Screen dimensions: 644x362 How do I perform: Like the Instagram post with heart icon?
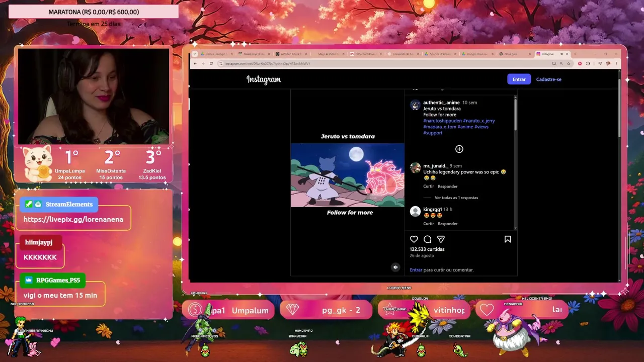pyautogui.click(x=414, y=239)
